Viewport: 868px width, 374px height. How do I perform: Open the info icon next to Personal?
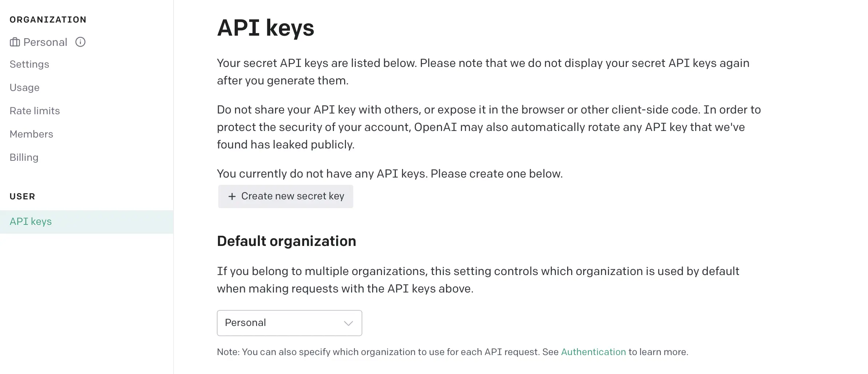click(80, 42)
